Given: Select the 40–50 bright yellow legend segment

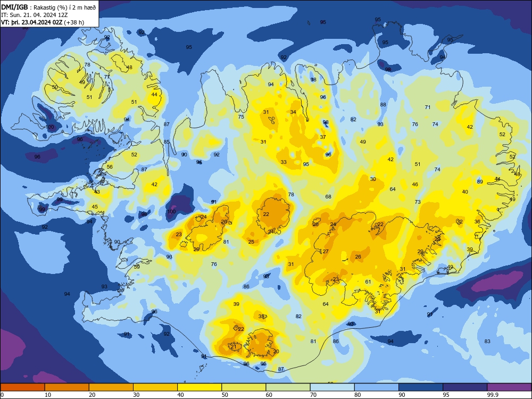Looking at the screenshot, I should coord(199,387).
